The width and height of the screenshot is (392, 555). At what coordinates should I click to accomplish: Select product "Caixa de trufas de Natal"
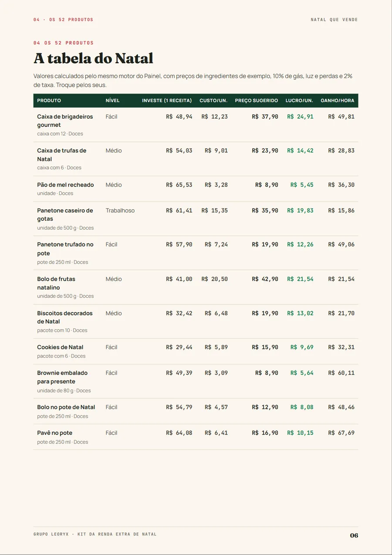point(61,155)
